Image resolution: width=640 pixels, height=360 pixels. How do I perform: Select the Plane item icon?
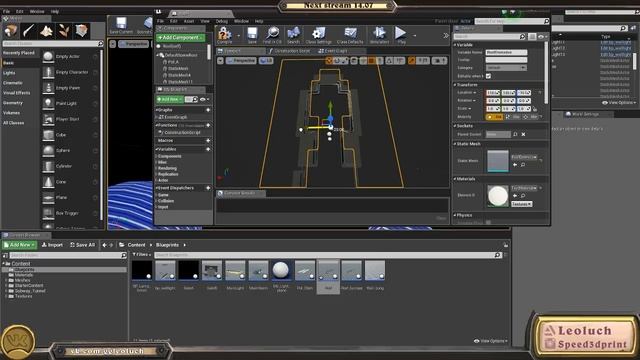click(x=48, y=198)
